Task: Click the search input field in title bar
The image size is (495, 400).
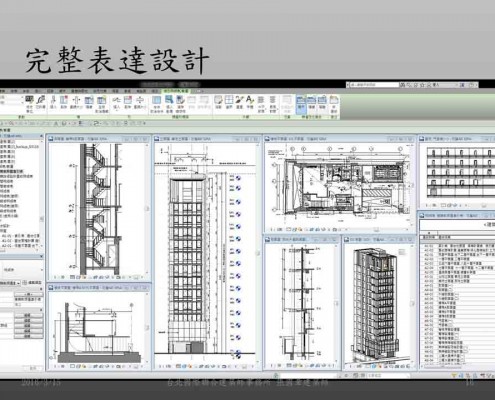Action: (372, 85)
